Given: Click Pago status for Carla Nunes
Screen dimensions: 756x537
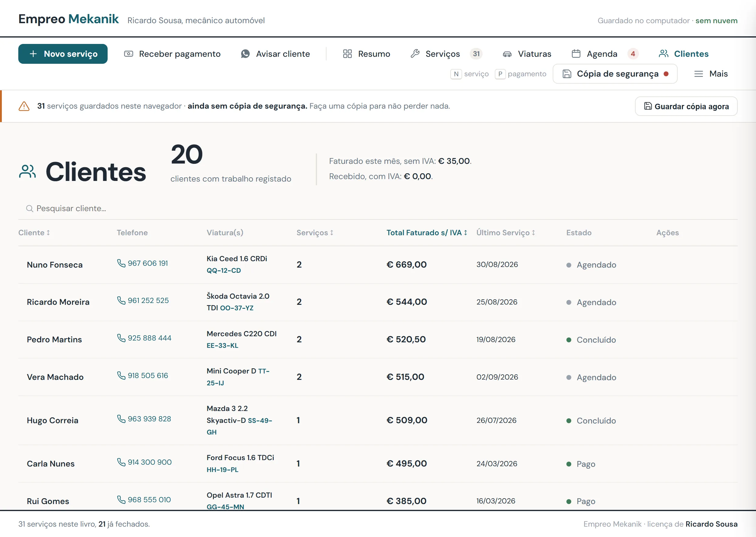Looking at the screenshot, I should 581,464.
